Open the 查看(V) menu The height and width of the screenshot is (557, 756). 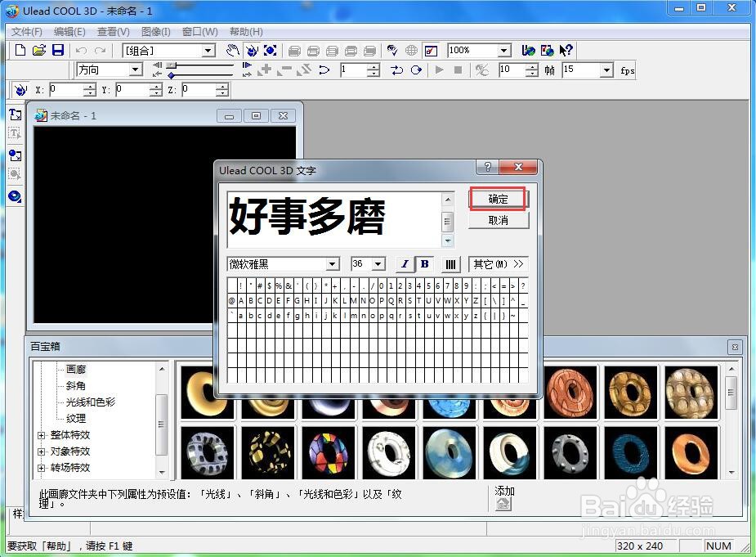114,32
